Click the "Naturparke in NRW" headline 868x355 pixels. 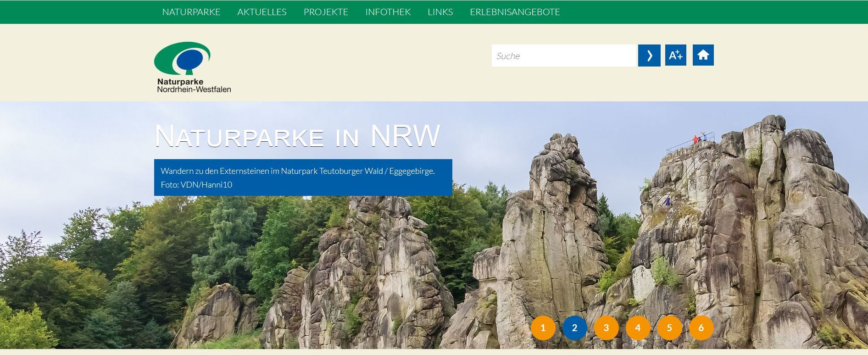pyautogui.click(x=297, y=136)
